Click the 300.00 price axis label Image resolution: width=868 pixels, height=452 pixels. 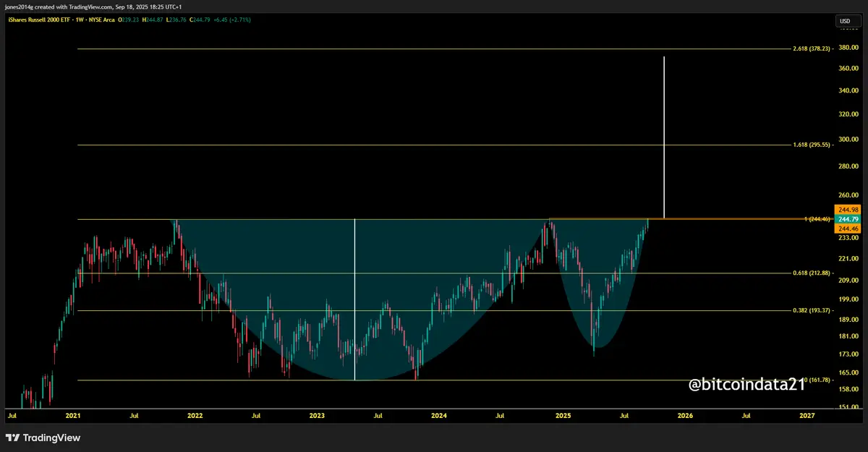tap(848, 140)
